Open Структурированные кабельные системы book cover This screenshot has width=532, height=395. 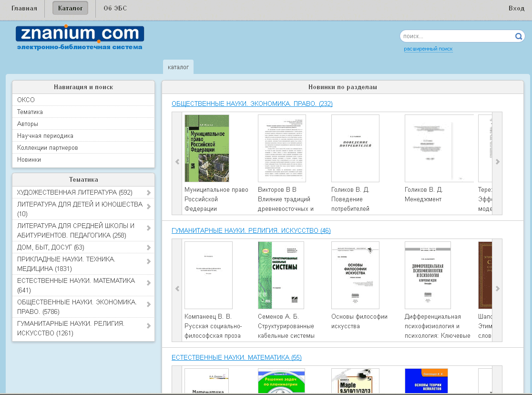click(x=281, y=275)
